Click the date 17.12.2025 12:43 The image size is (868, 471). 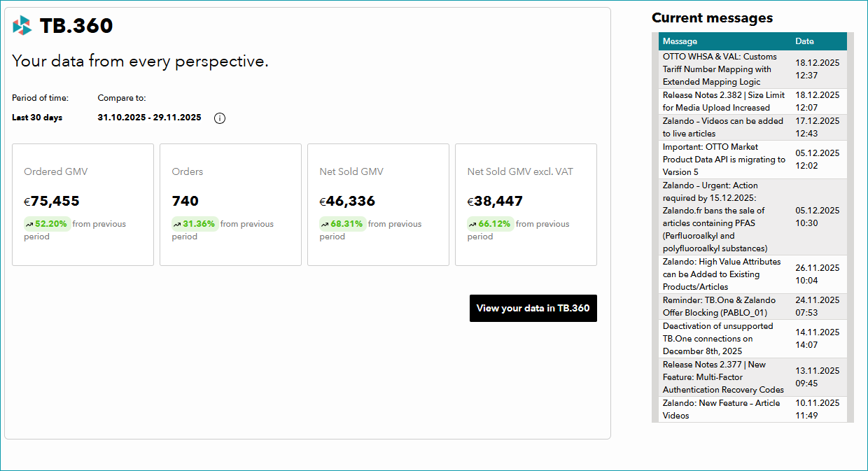tap(817, 127)
